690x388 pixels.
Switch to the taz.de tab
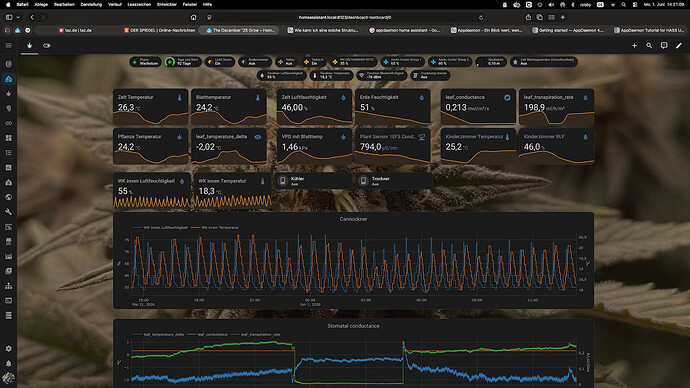(75, 30)
